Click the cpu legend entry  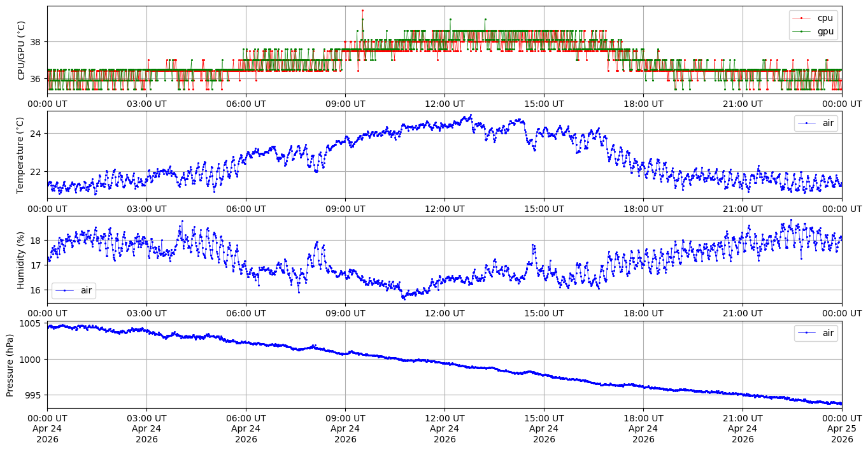813,18
